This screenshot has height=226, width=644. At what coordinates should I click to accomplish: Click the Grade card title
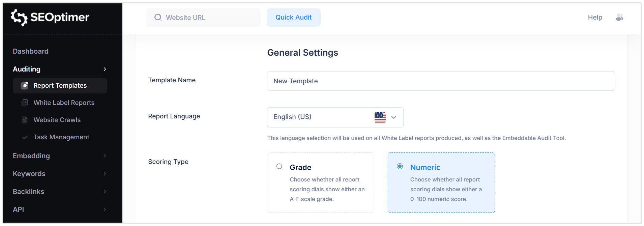click(300, 167)
